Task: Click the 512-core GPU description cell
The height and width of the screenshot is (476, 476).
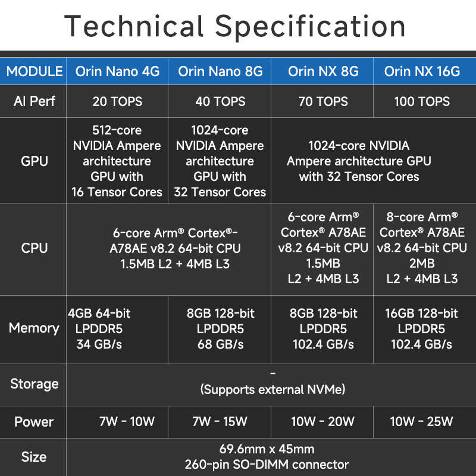Action: [x=117, y=161]
